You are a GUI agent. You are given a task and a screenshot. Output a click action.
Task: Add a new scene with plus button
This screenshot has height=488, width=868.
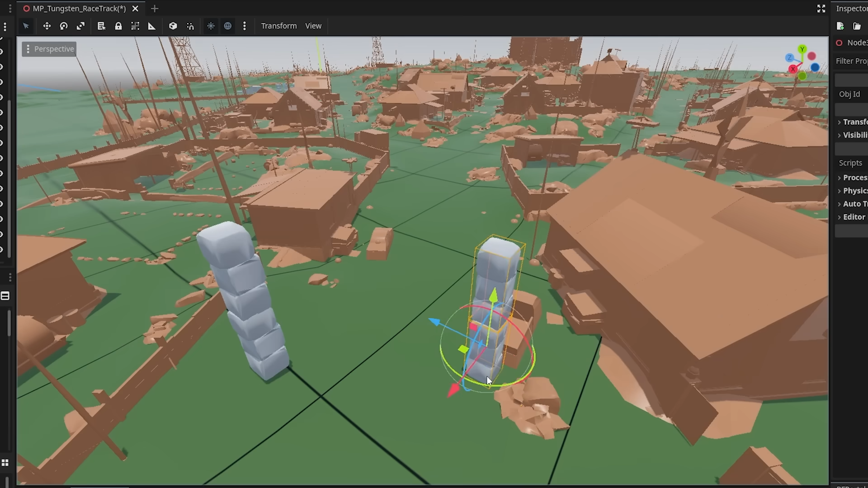(155, 9)
